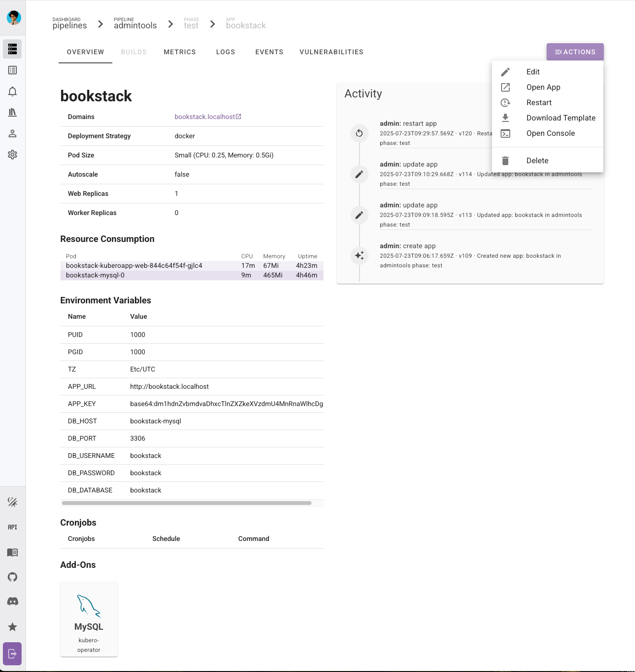Image resolution: width=635 pixels, height=672 pixels.
Task: Choose Restart in the actions menu
Action: coord(539,103)
